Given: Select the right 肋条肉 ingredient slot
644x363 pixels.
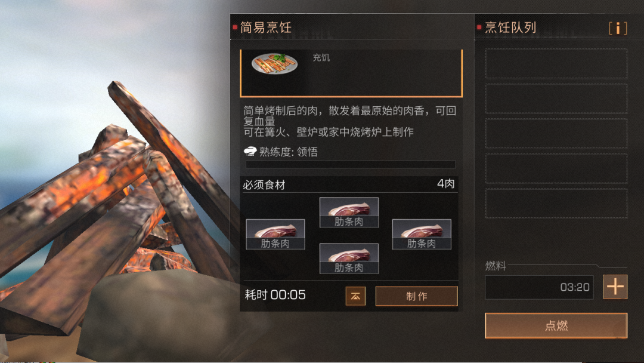Looking at the screenshot, I should tap(422, 234).
